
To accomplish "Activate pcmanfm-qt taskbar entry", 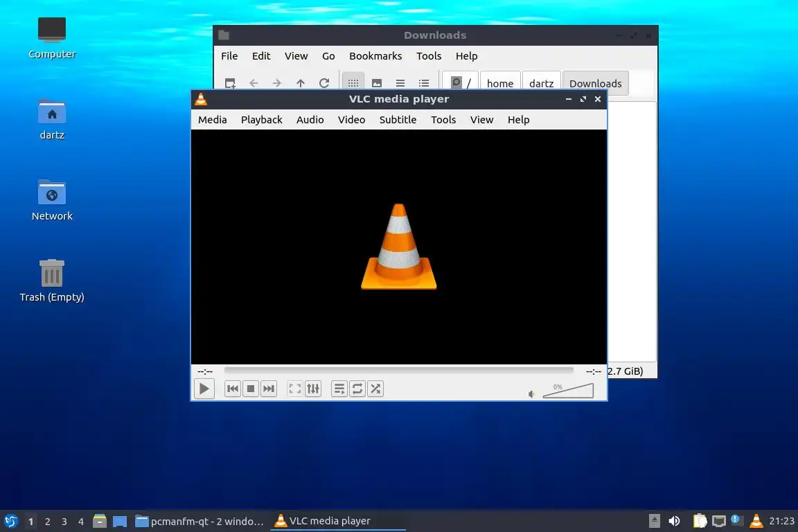I will [x=199, y=521].
